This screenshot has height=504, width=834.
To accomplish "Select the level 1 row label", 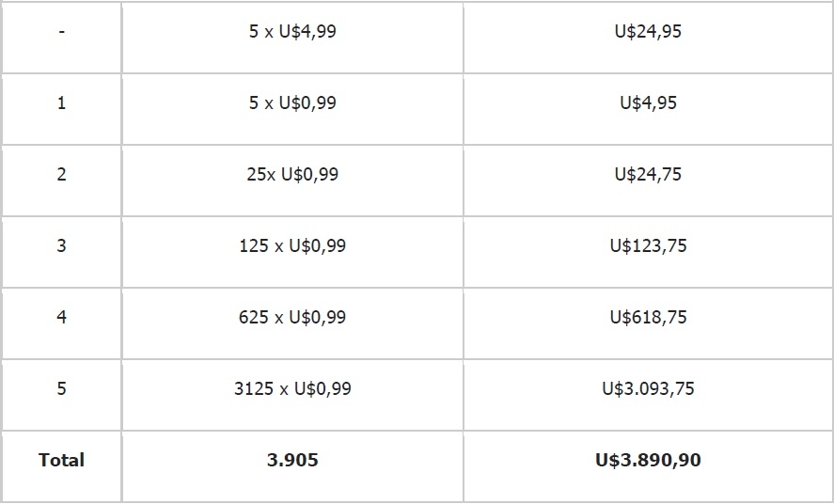I will (61, 103).
